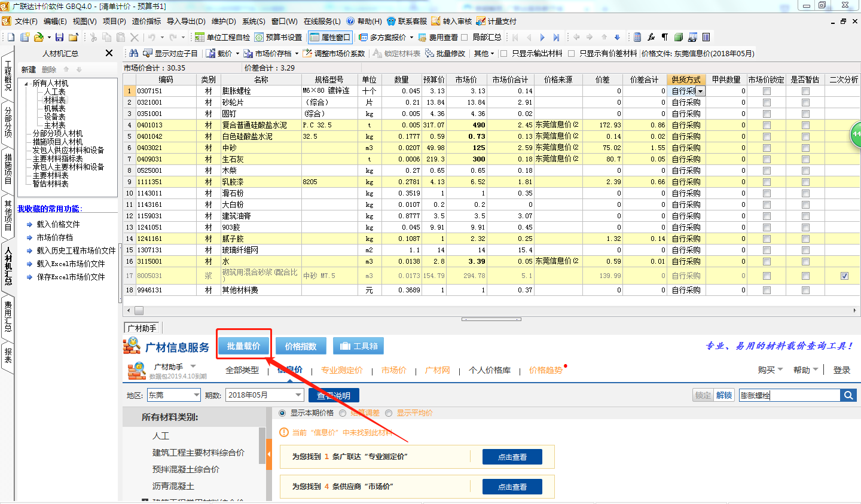The image size is (861, 504).
Task: Click the paragraph mark icon
Action: click(665, 37)
